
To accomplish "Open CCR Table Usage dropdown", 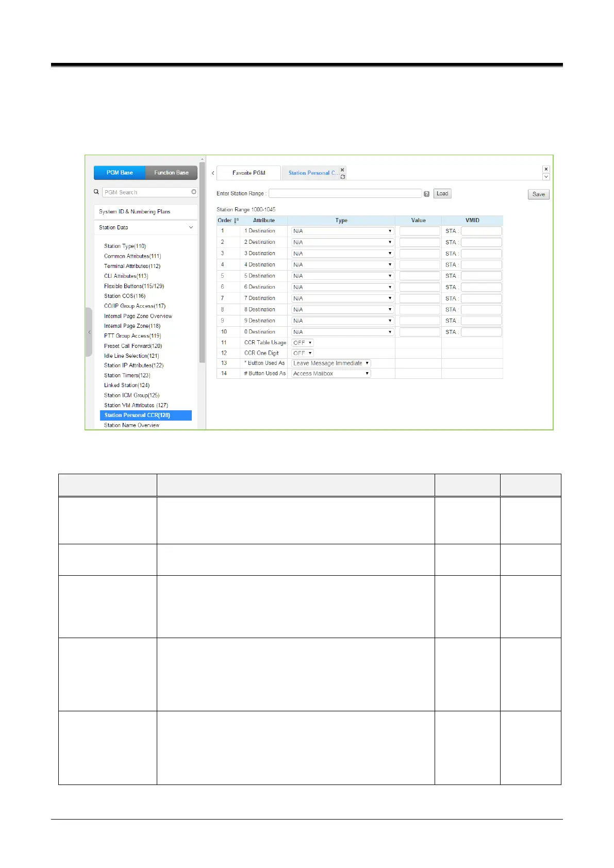I will pos(303,343).
